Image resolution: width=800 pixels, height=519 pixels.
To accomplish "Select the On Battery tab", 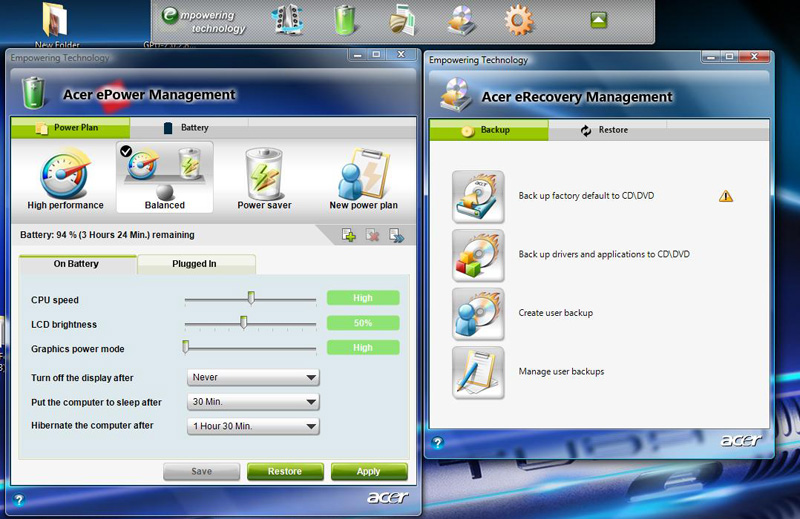I will tap(78, 264).
